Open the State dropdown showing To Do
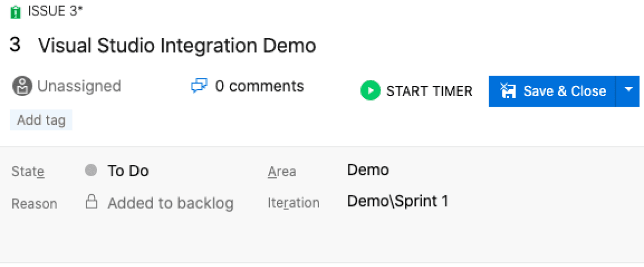The image size is (644, 267). click(128, 170)
